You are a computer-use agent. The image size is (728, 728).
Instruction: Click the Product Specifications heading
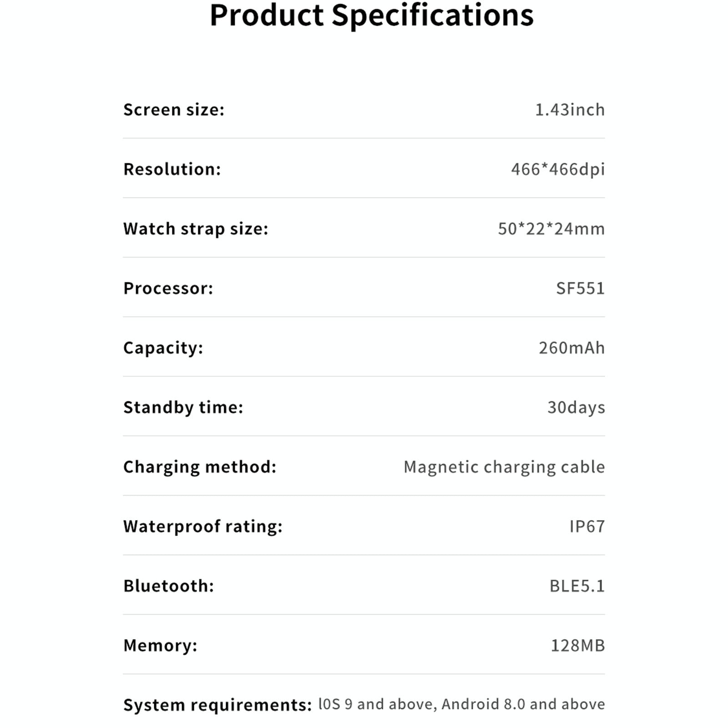[x=371, y=15]
